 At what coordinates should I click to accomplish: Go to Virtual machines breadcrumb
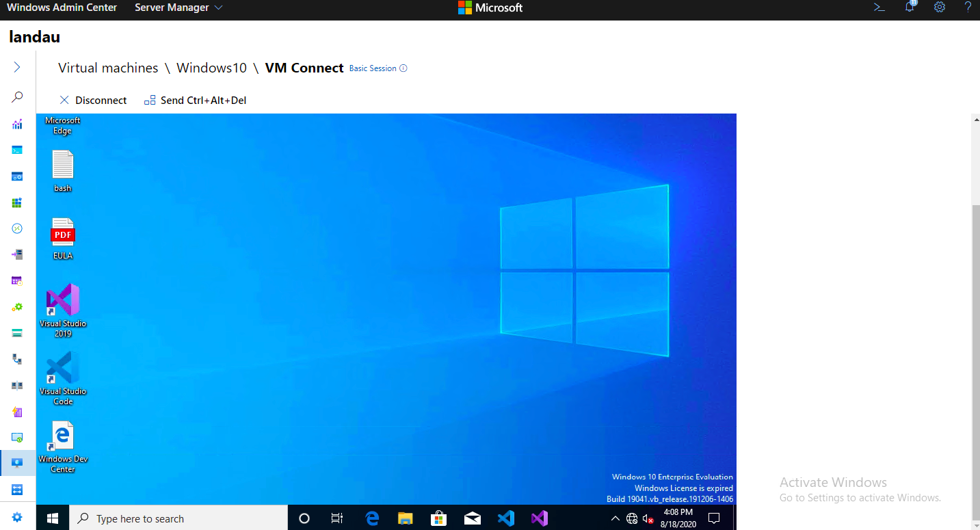click(108, 68)
